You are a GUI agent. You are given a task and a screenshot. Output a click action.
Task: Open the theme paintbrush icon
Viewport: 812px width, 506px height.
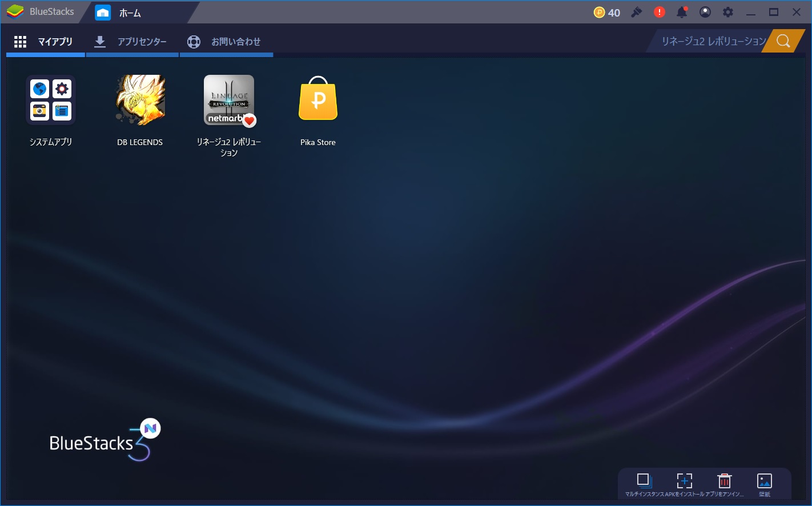pyautogui.click(x=637, y=12)
